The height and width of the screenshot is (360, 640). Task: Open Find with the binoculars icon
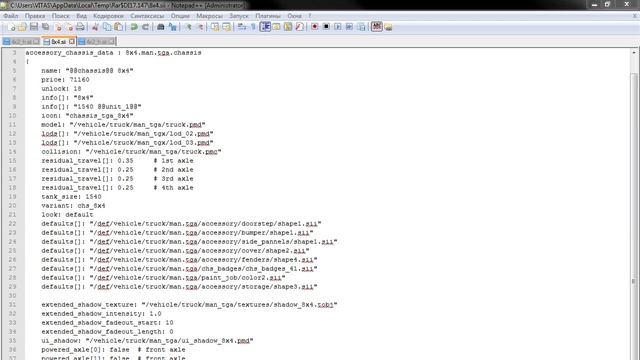(160, 27)
